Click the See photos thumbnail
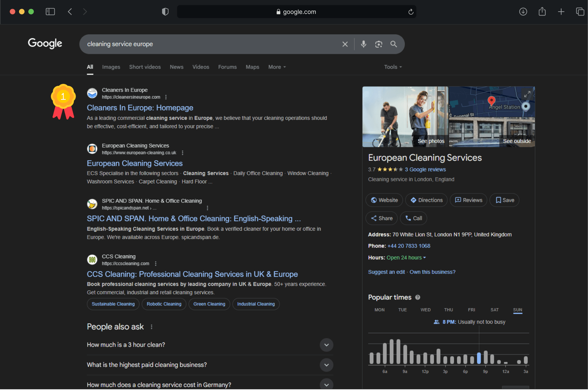588x390 pixels. (405, 117)
